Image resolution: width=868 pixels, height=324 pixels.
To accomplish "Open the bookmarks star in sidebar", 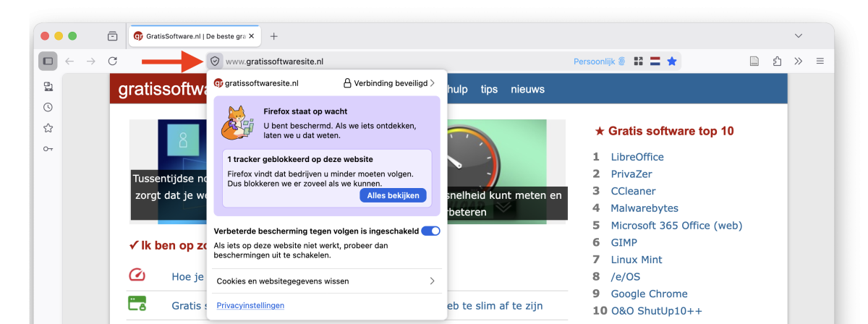I will tap(48, 128).
